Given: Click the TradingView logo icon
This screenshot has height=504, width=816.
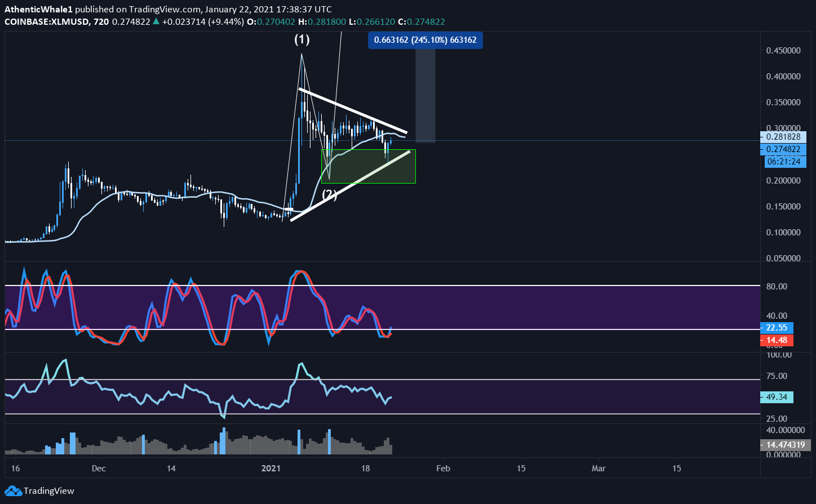Looking at the screenshot, I should [13, 490].
